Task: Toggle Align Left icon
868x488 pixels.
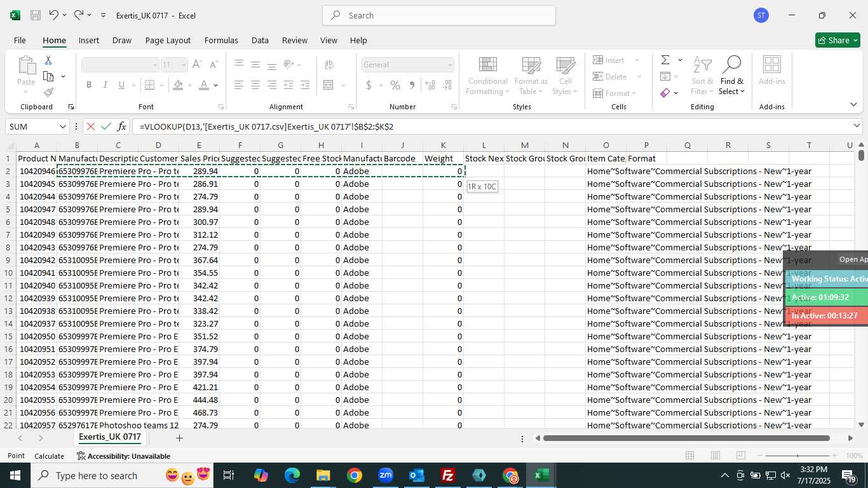Action: 238,85
